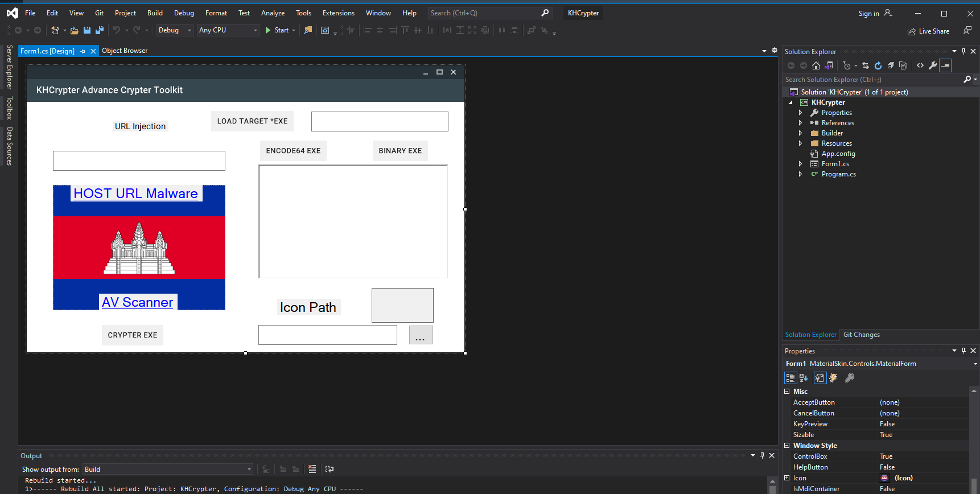Switch Properties to Categorized view
Image resolution: width=980 pixels, height=494 pixels.
(x=790, y=378)
